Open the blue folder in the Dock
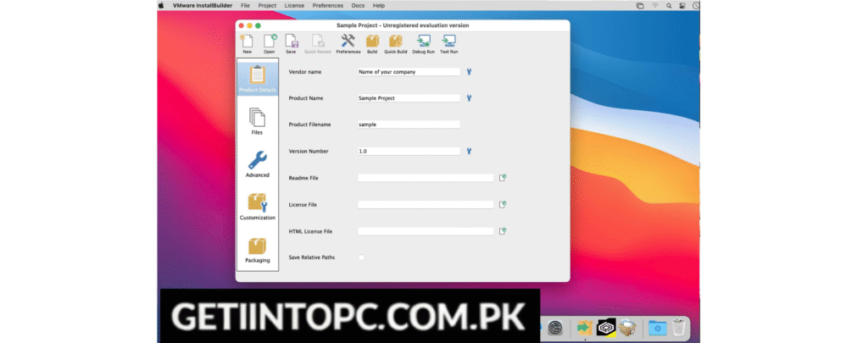The height and width of the screenshot is (343, 868). 657,328
